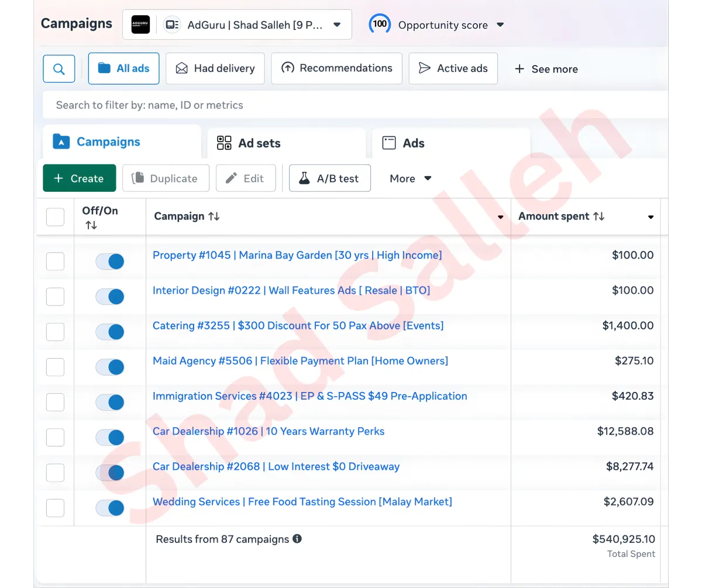Click the Opportunity score 100 circle icon
This screenshot has width=702, height=588.
pyautogui.click(x=380, y=24)
